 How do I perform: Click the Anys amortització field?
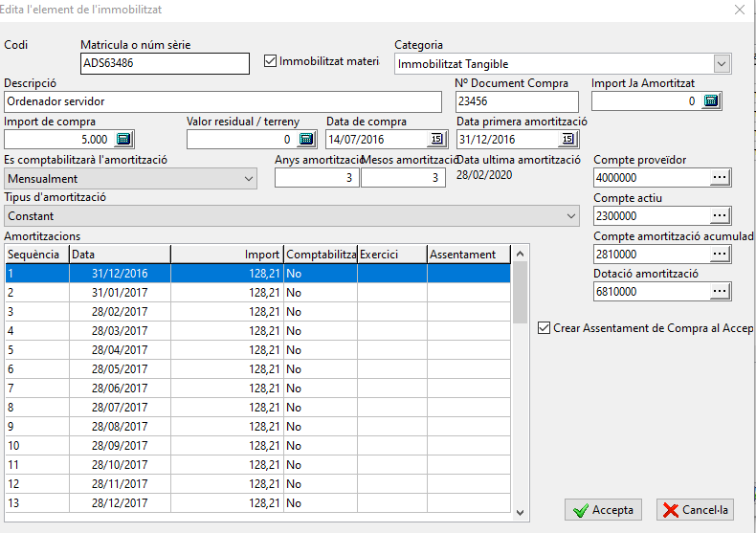click(x=317, y=178)
